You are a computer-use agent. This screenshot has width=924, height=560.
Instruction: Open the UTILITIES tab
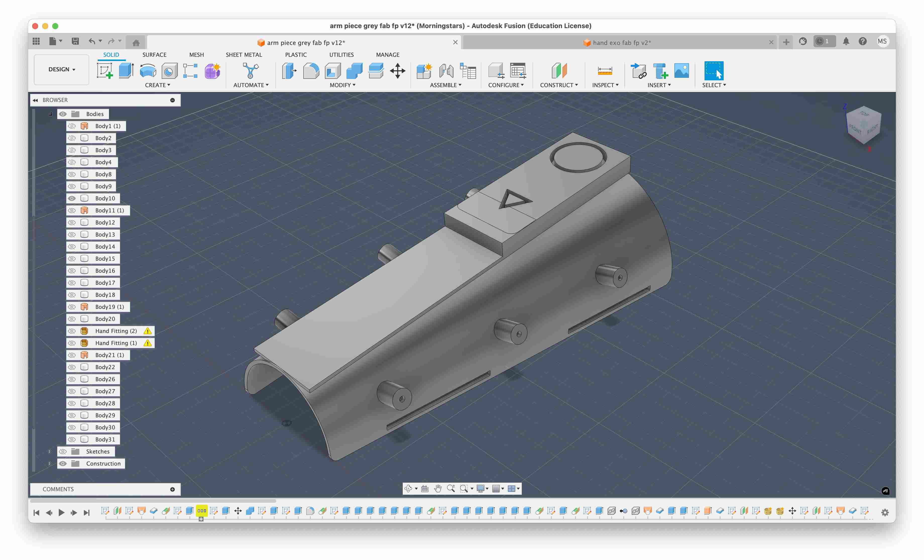click(x=341, y=55)
